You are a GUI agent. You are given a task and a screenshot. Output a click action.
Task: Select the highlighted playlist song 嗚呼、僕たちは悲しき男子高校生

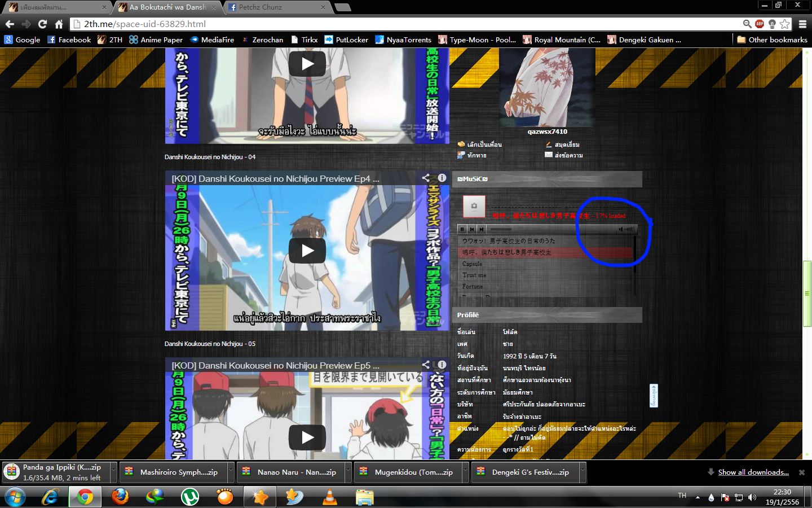545,252
